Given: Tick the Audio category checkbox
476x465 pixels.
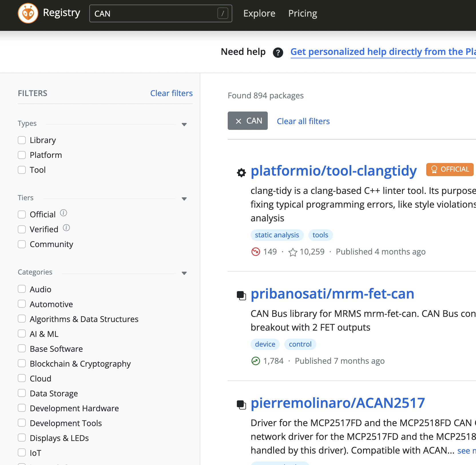Looking at the screenshot, I should pos(22,289).
